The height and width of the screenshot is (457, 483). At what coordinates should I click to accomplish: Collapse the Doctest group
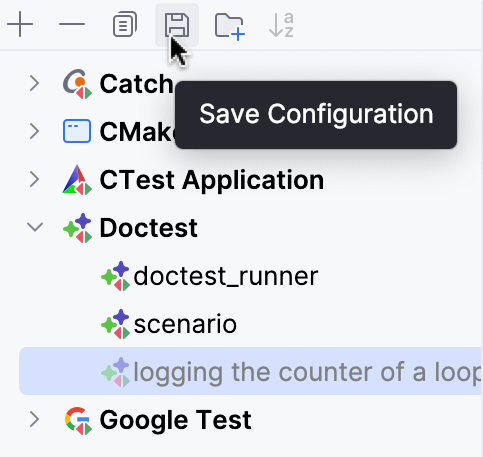35,227
